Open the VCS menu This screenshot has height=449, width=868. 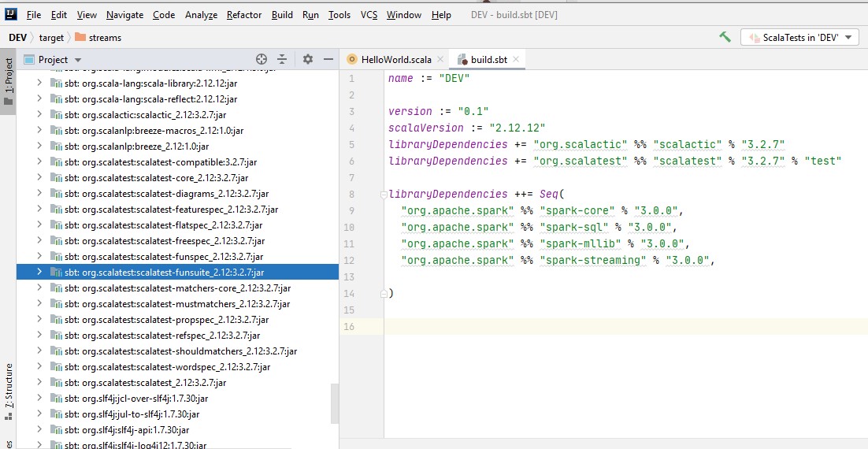[x=369, y=15]
